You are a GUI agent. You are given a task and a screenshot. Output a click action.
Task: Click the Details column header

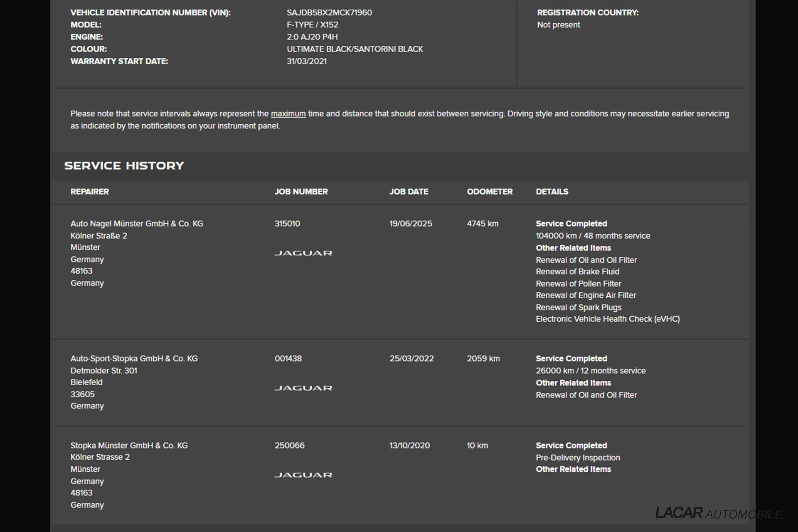(552, 192)
